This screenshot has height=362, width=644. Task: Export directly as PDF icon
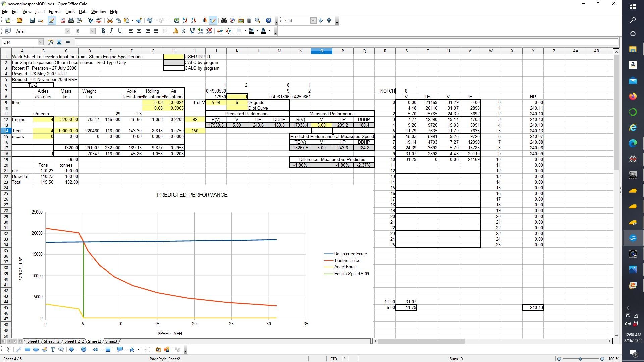[x=63, y=21]
